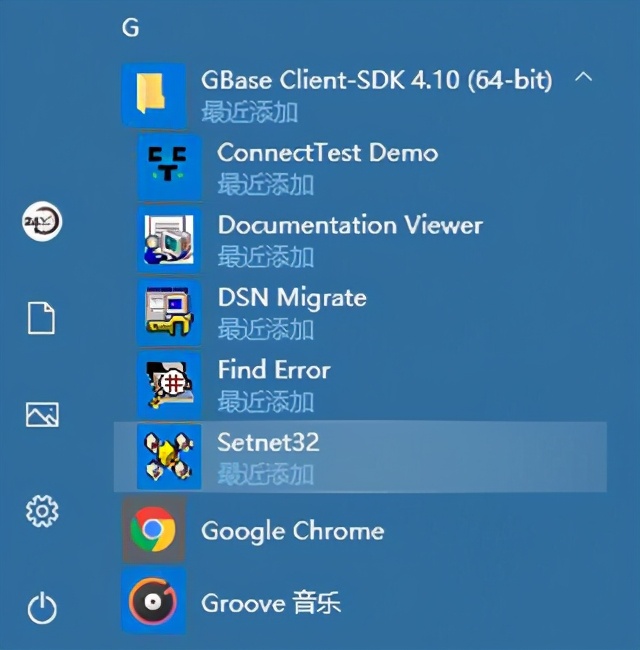Open the user account avatar

click(42, 221)
